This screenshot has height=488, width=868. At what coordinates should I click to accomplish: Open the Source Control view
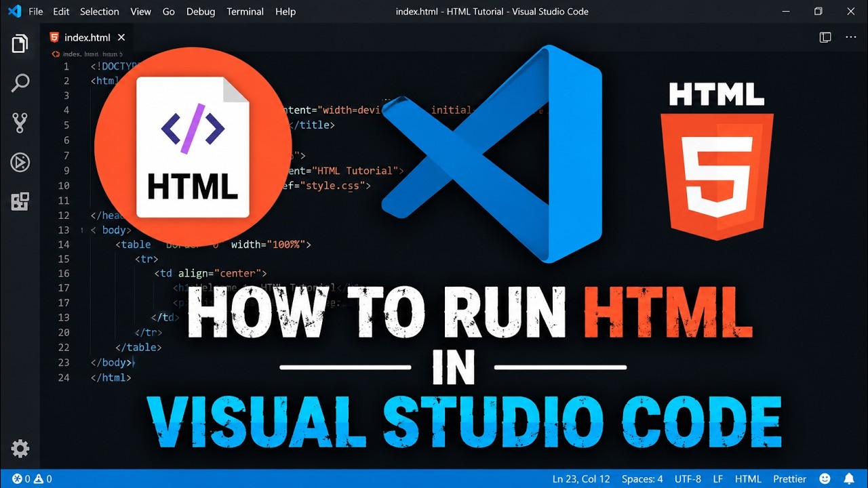tap(20, 123)
